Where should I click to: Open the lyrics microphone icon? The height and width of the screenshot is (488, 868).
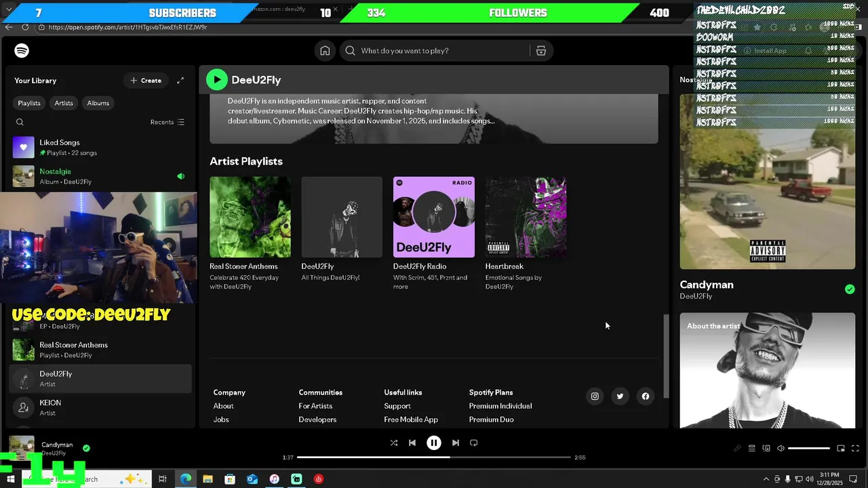click(x=737, y=448)
